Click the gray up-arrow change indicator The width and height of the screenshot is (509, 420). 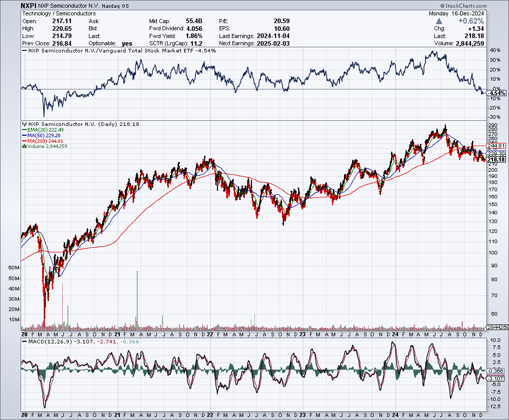point(439,21)
